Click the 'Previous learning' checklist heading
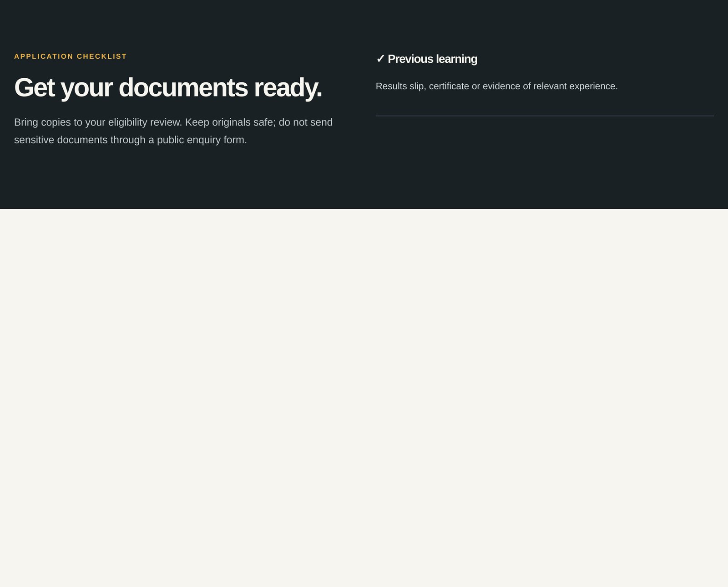728x587 pixels. 427,59
